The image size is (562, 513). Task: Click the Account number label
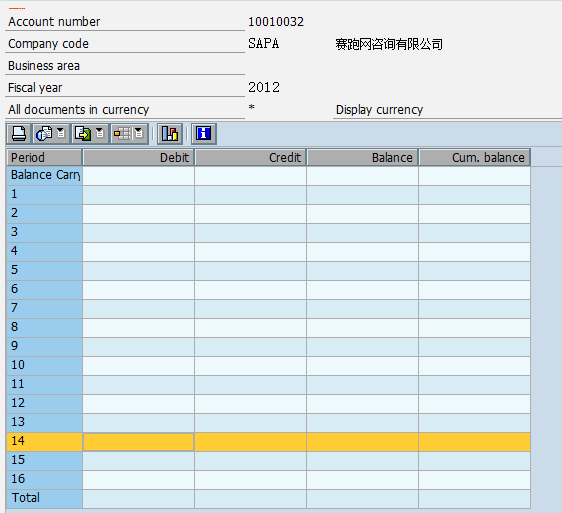point(54,22)
